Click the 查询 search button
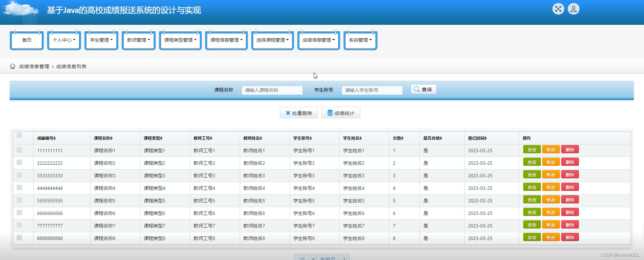Viewport: 644px width, 260px height. pyautogui.click(x=424, y=89)
